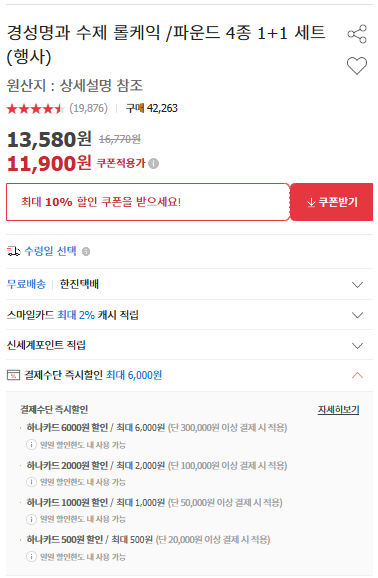Click the 최대 10% 할인 쿠폰 banner

pyautogui.click(x=148, y=202)
